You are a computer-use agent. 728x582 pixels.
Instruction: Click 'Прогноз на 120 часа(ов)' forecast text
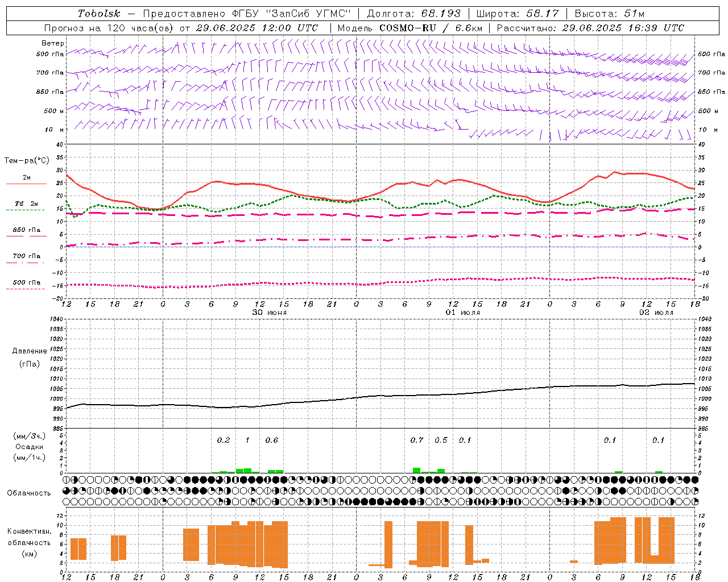pos(109,28)
